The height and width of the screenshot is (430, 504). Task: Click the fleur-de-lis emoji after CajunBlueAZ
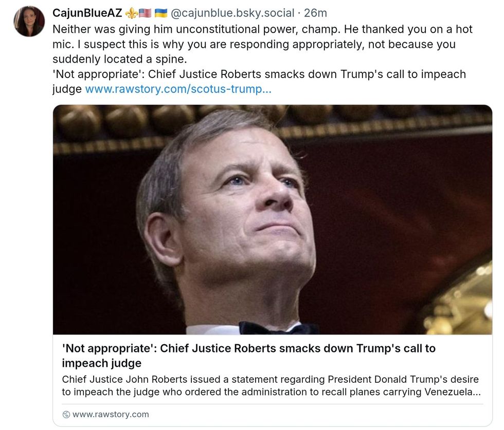131,13
